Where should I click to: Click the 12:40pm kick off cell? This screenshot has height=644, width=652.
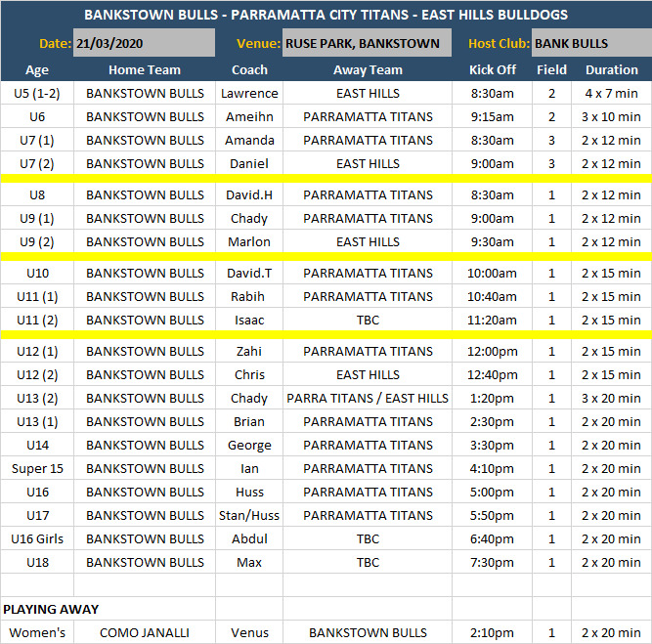coord(493,374)
